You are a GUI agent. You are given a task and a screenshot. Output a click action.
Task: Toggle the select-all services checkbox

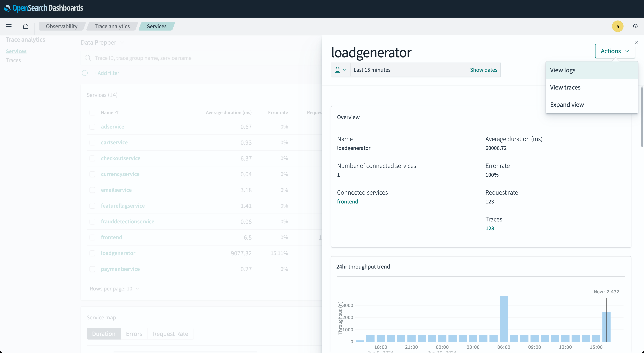tap(92, 113)
